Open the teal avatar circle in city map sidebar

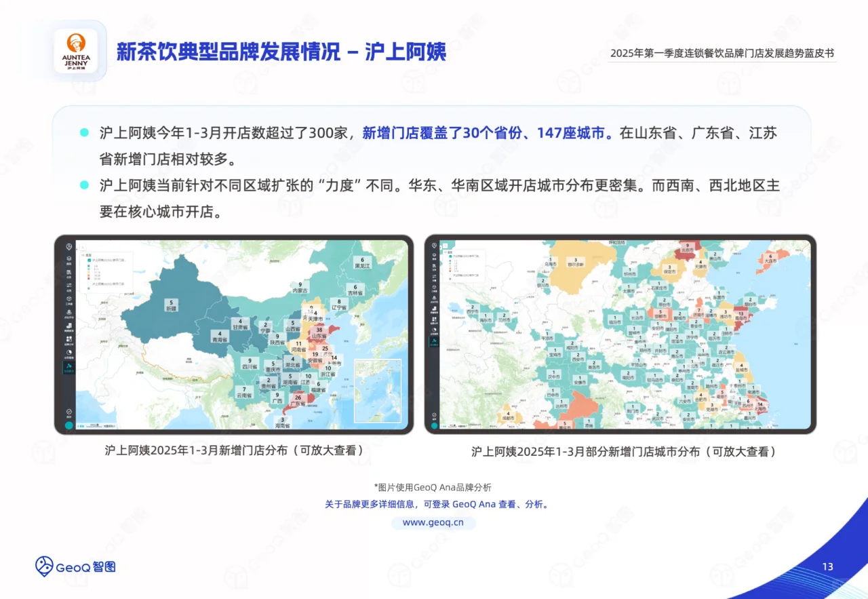click(x=434, y=425)
